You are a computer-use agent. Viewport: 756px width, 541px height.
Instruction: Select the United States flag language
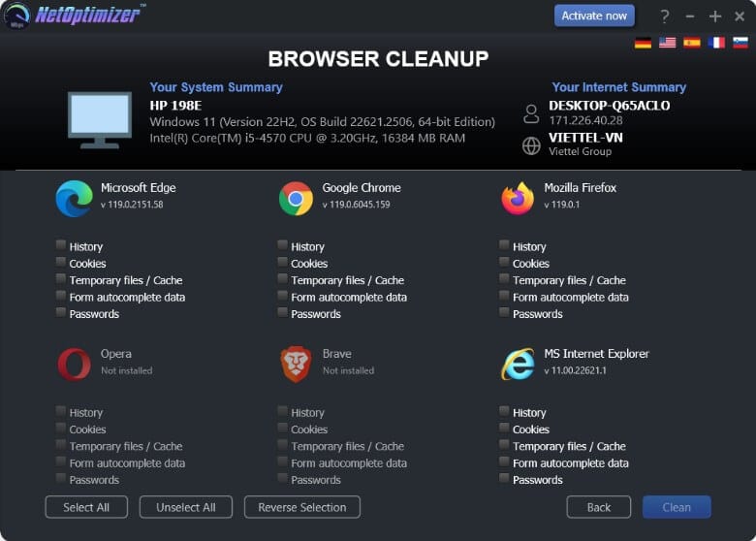click(x=667, y=43)
